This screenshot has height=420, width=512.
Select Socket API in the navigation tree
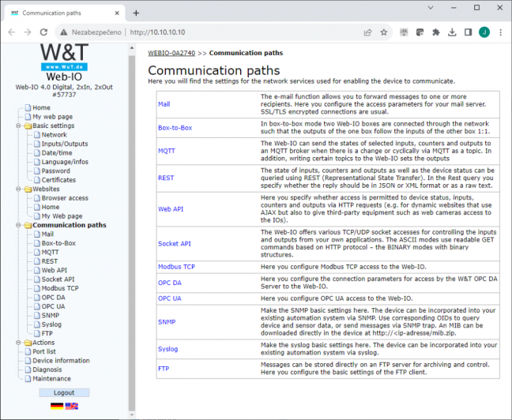tap(58, 279)
